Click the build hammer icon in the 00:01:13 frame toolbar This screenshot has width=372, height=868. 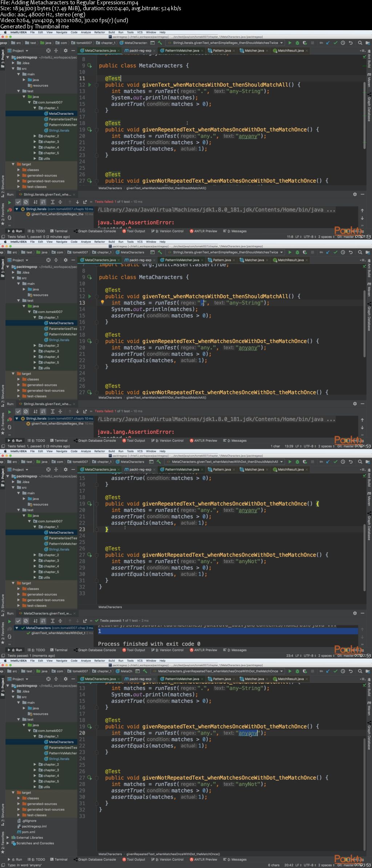159,43
